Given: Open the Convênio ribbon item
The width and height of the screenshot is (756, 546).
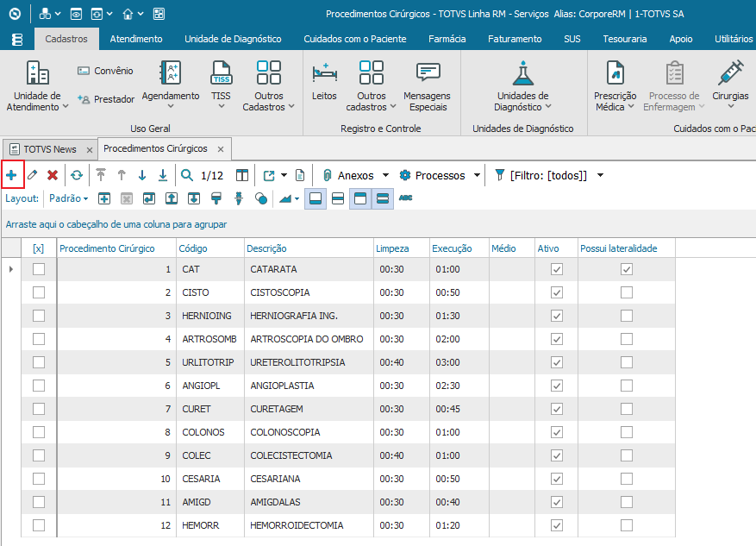Looking at the screenshot, I should pos(105,71).
